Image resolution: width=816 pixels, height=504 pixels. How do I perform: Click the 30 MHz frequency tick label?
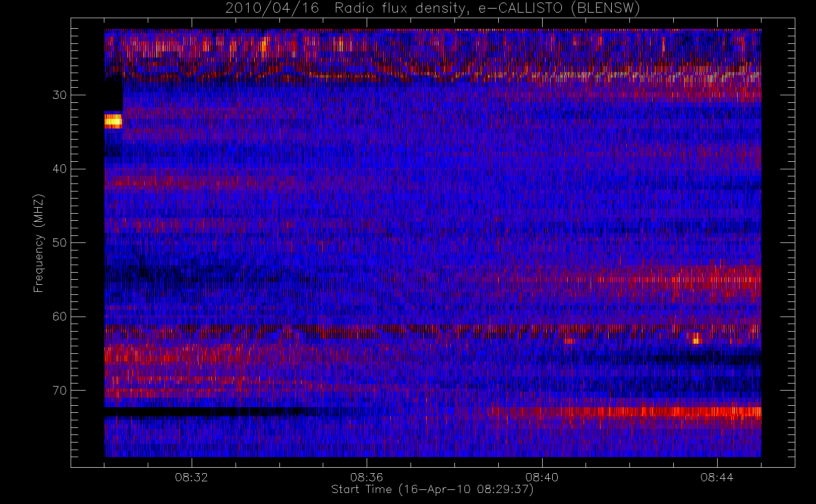pyautogui.click(x=60, y=95)
